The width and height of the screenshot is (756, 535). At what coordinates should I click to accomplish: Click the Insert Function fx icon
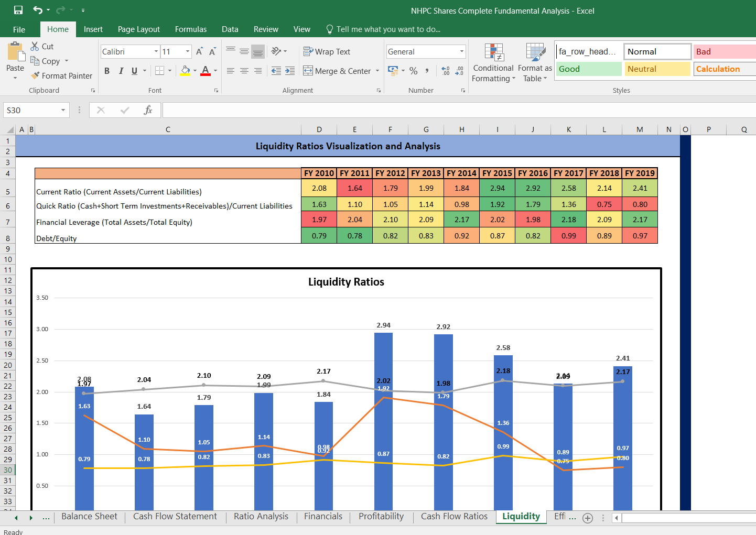tap(148, 110)
